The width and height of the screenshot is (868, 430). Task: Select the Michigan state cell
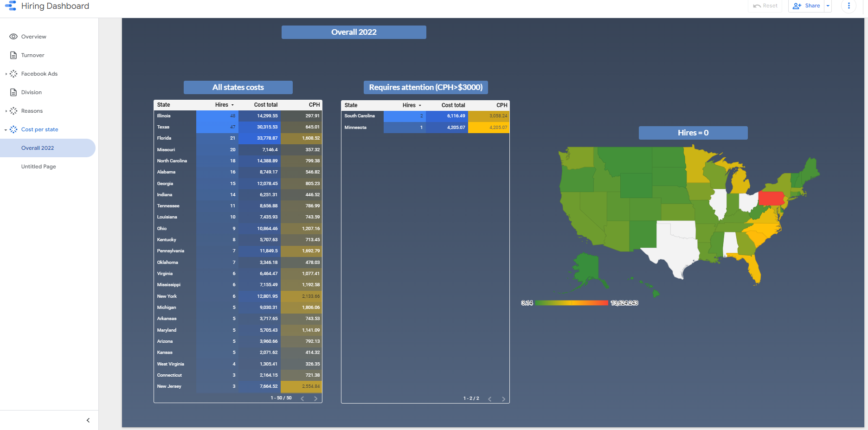175,308
